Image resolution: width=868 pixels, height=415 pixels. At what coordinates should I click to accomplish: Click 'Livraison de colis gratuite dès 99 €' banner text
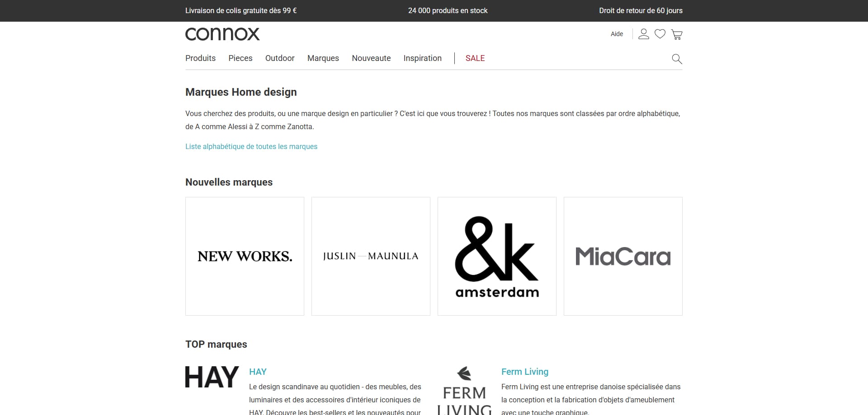coord(241,10)
